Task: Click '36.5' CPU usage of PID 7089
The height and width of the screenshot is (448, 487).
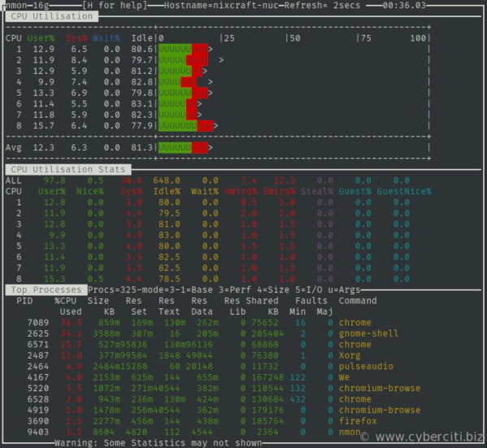Action: [x=71, y=323]
